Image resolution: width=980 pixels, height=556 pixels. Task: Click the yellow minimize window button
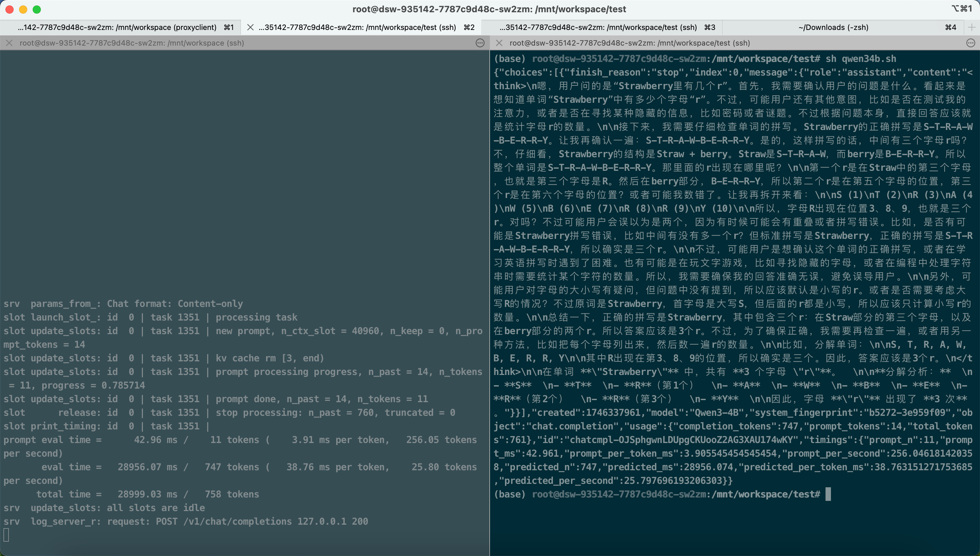pyautogui.click(x=23, y=10)
